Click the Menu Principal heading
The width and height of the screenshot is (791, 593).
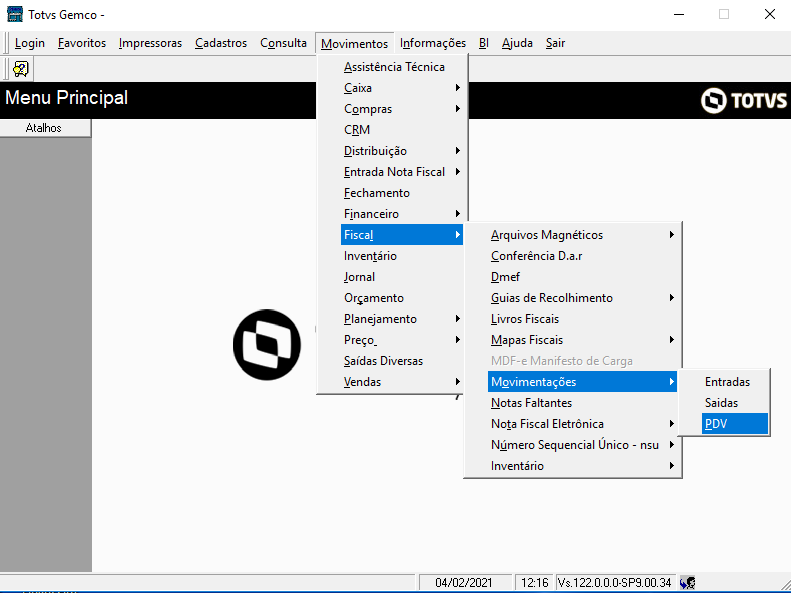click(x=67, y=98)
